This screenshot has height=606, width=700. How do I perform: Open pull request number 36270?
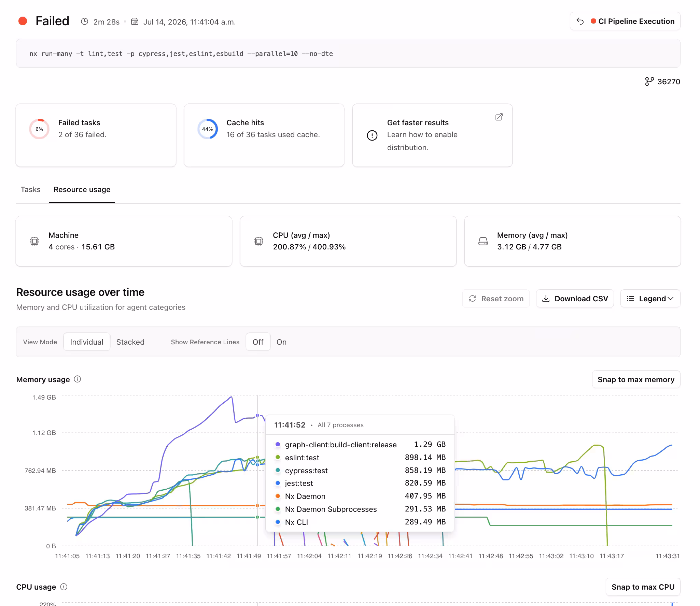[669, 82]
